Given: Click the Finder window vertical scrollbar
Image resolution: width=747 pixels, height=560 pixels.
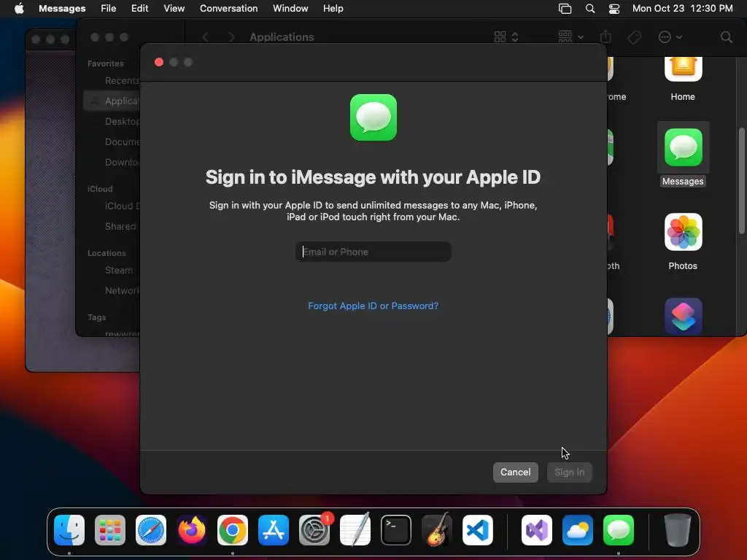Looking at the screenshot, I should (x=742, y=181).
